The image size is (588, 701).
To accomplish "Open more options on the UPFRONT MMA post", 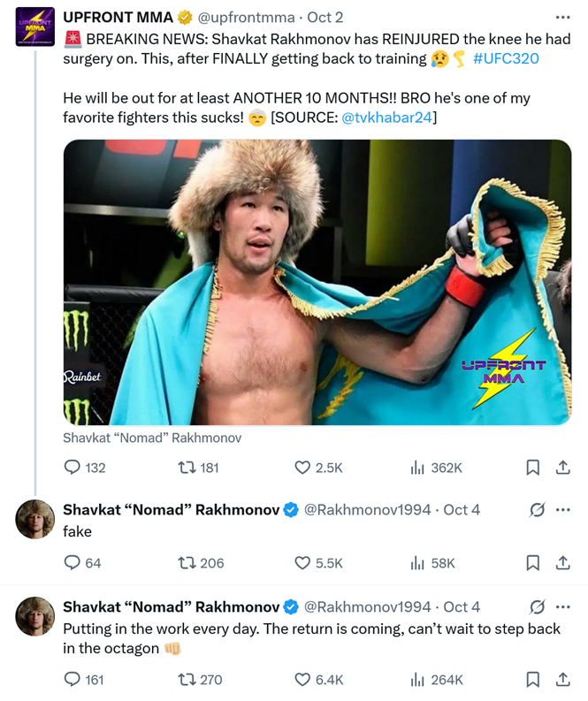I will pyautogui.click(x=562, y=17).
